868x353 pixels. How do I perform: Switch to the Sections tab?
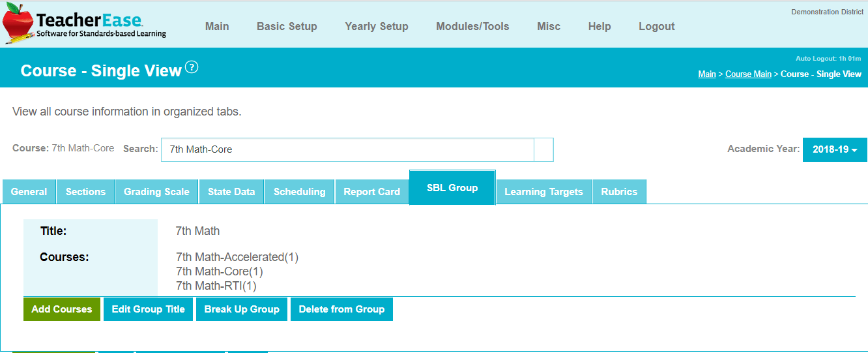85,192
